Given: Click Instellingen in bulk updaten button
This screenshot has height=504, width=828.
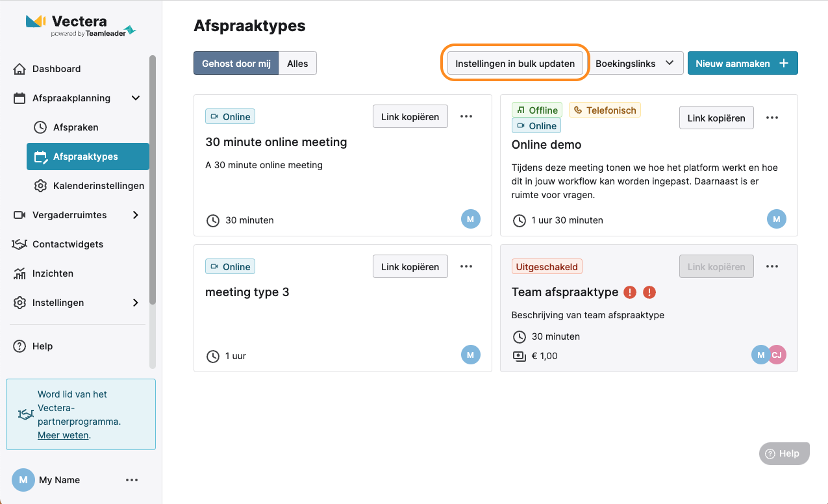Looking at the screenshot, I should click(x=515, y=64).
